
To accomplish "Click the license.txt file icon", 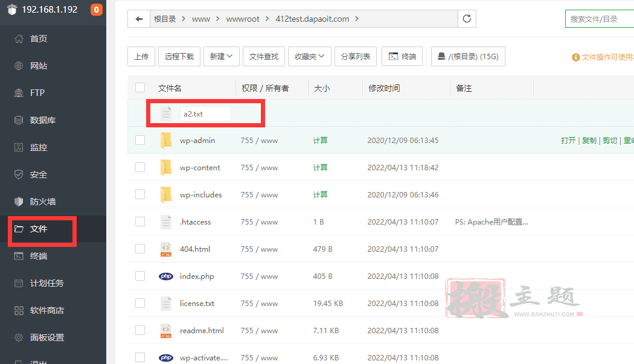I will pyautogui.click(x=166, y=303).
